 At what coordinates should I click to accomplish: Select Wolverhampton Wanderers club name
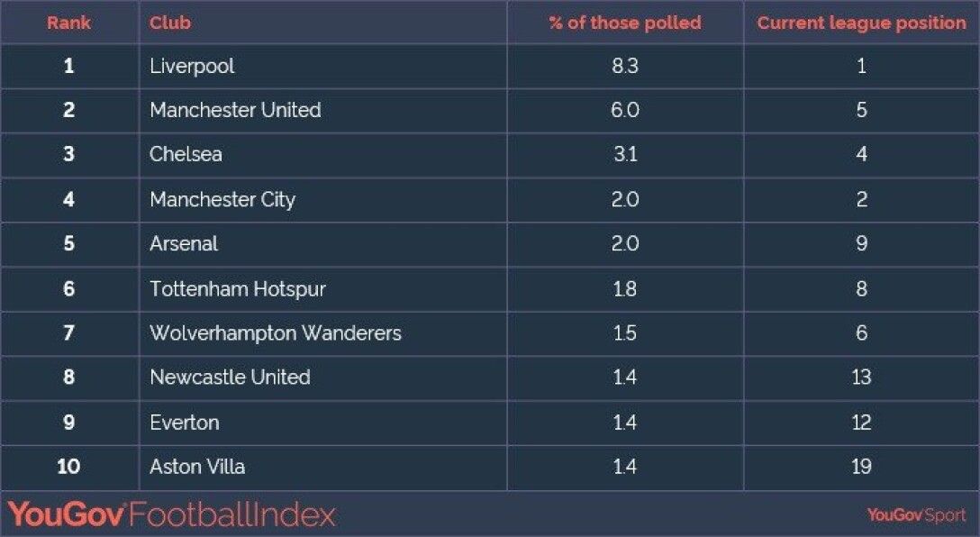tap(276, 333)
